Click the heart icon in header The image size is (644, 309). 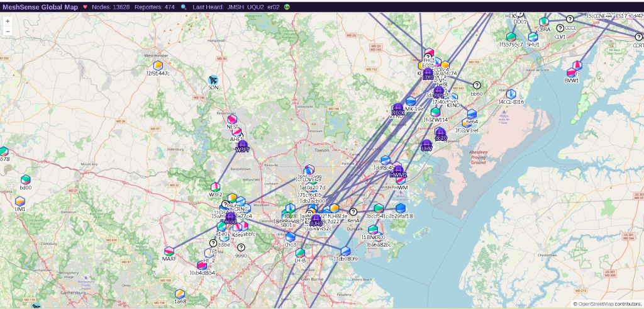86,7
